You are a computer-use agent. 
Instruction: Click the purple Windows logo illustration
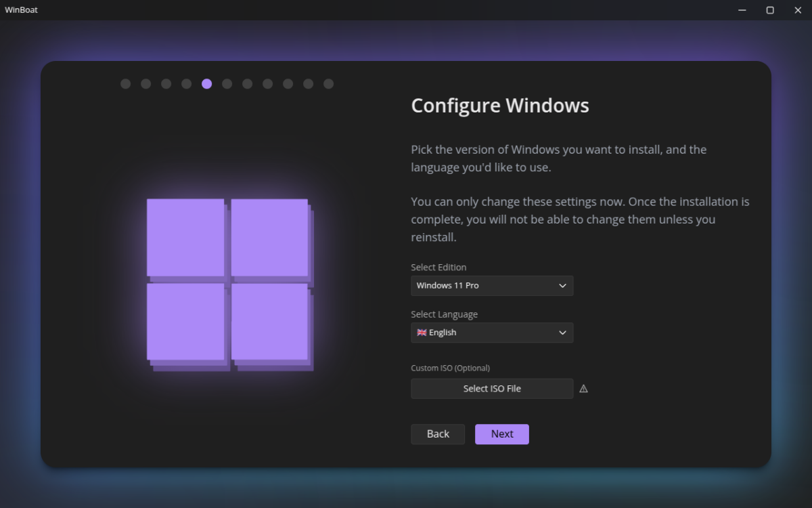point(230,284)
